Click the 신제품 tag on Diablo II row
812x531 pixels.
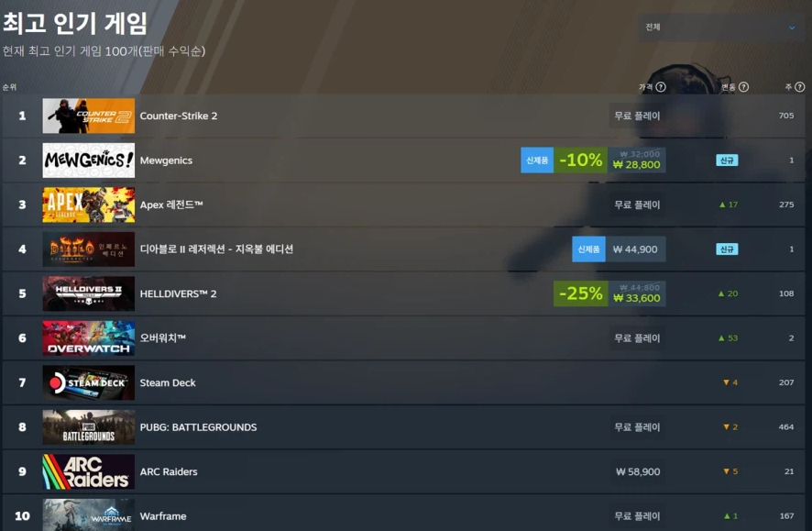[x=588, y=249]
